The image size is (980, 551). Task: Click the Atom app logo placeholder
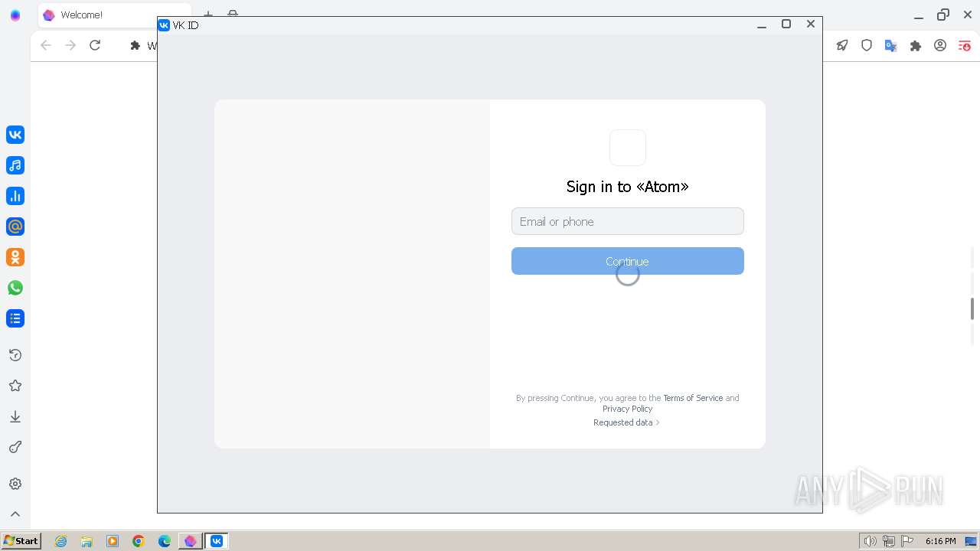pyautogui.click(x=628, y=148)
